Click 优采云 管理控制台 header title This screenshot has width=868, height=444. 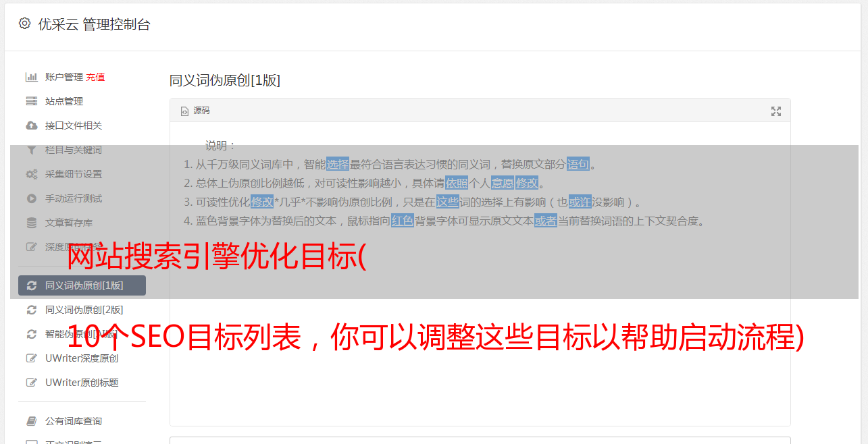tap(94, 24)
